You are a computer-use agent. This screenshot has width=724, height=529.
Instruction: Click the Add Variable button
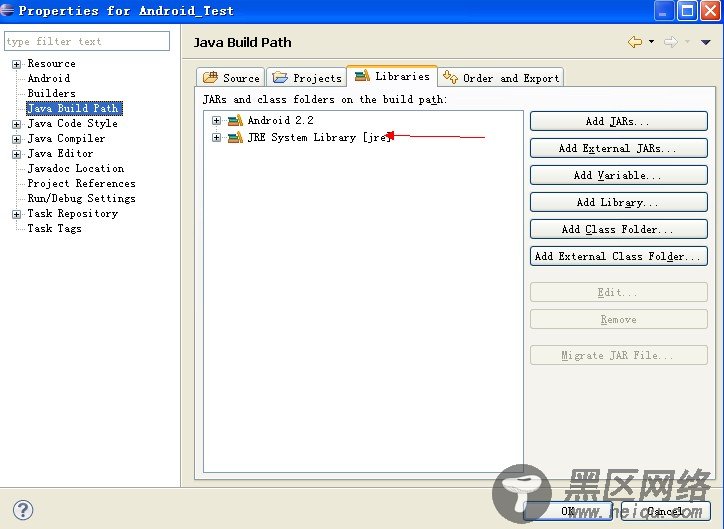pyautogui.click(x=619, y=175)
